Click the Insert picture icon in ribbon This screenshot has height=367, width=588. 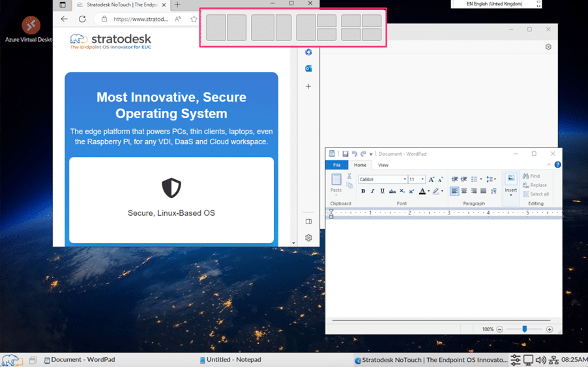coord(510,179)
